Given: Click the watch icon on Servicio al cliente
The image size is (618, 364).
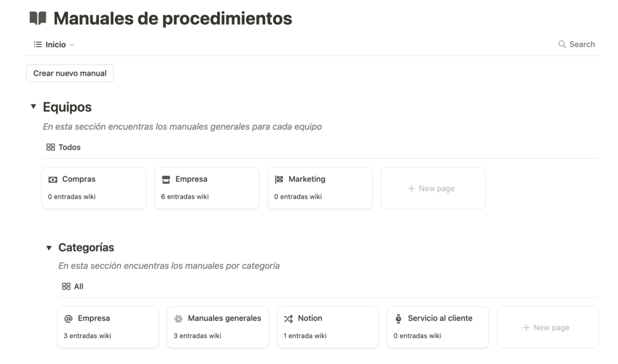Looking at the screenshot, I should 398,318.
